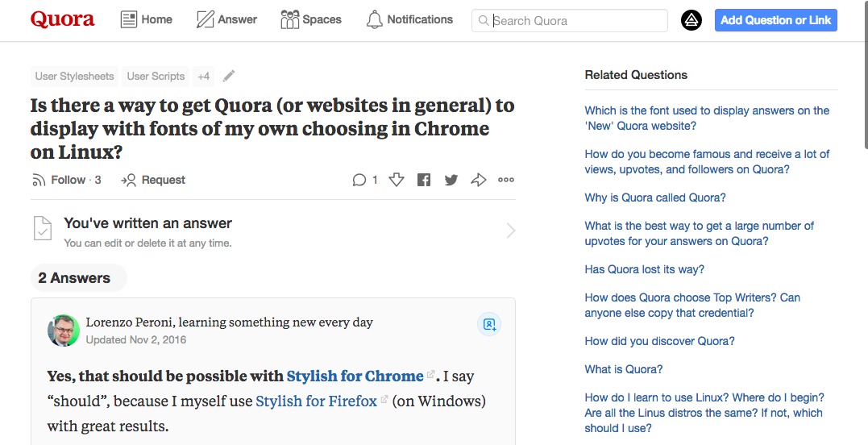Viewport: 868px width, 445px height.
Task: Open Lorenzo Peroni's profile photo
Action: click(x=64, y=331)
